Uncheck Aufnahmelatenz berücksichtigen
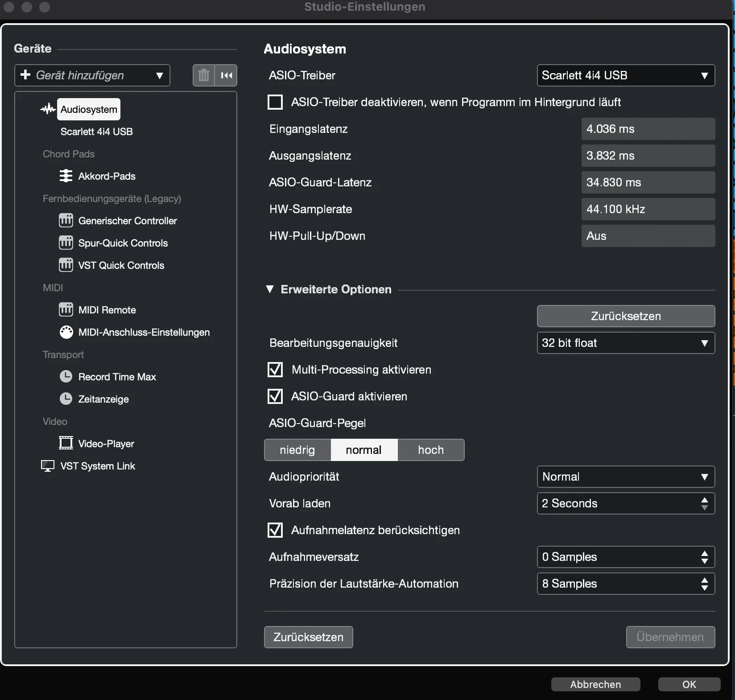The image size is (735, 700). [x=275, y=530]
